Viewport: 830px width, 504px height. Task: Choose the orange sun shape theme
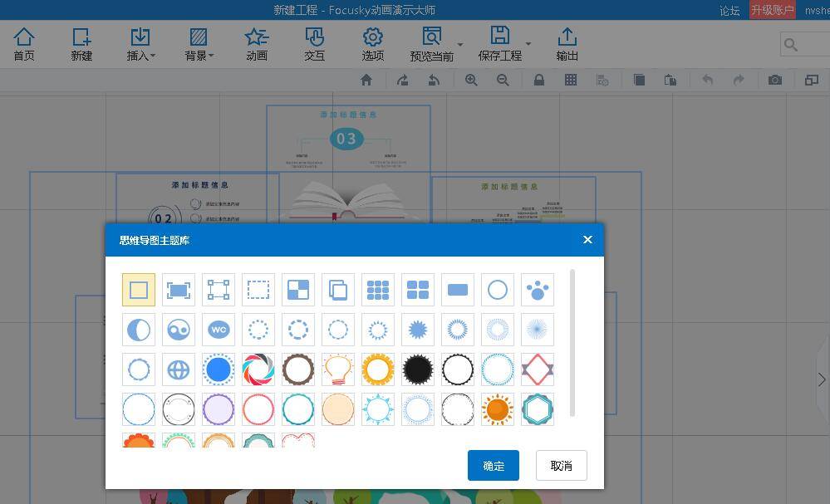click(x=498, y=409)
